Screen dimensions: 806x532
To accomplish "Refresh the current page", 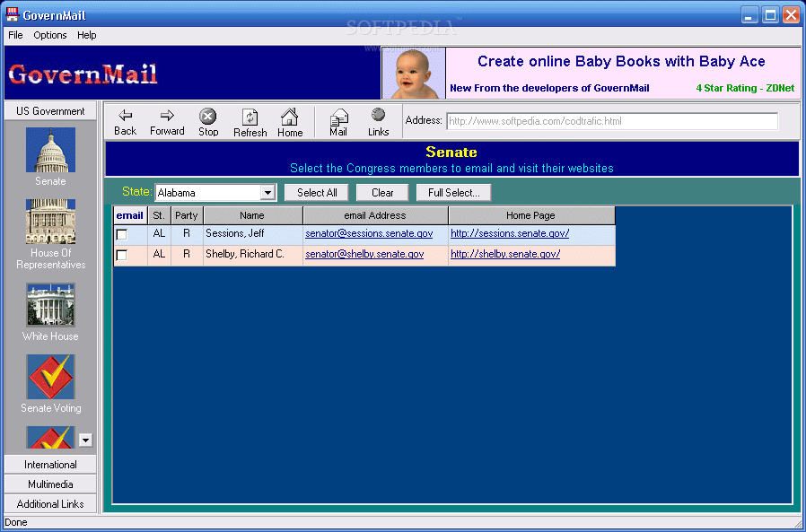I will coord(250,122).
